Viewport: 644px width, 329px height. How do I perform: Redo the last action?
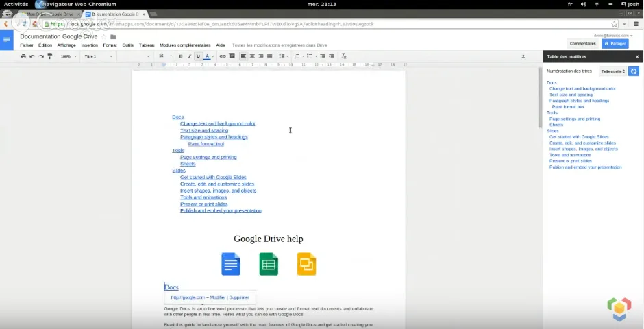click(x=41, y=56)
